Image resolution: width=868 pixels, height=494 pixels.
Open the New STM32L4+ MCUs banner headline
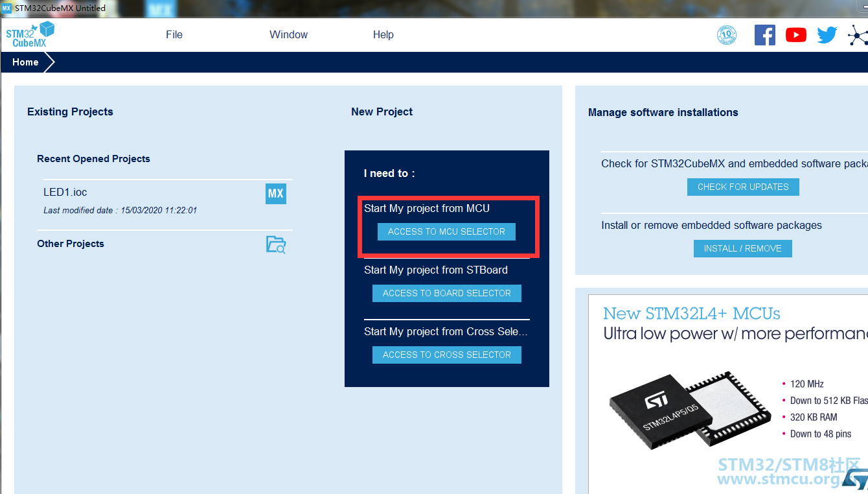point(692,313)
